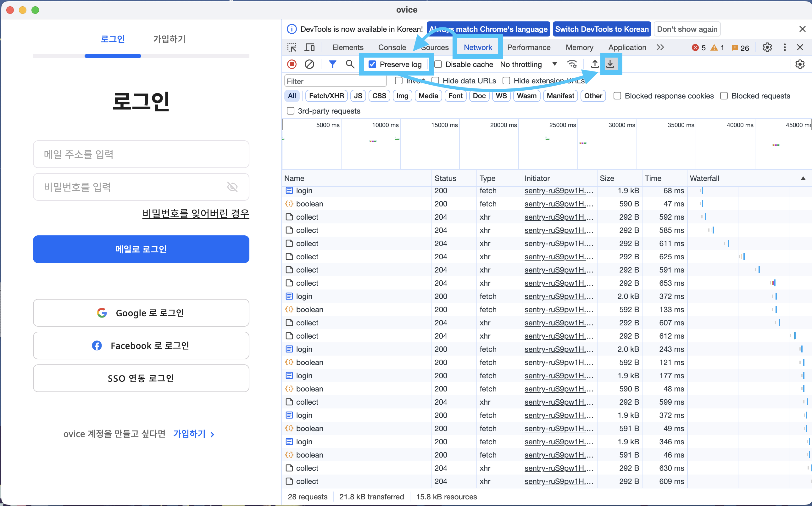Open network conditions wifi icon
This screenshot has width=812, height=506.
[x=572, y=64]
